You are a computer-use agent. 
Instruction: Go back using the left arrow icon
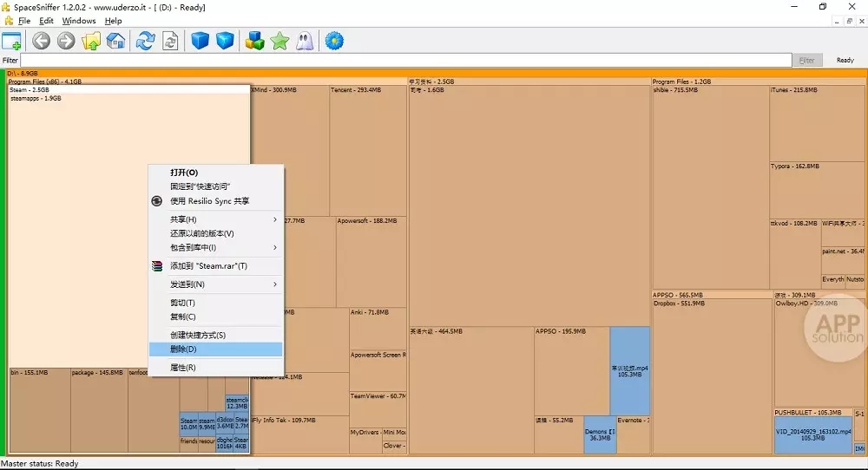coord(41,41)
